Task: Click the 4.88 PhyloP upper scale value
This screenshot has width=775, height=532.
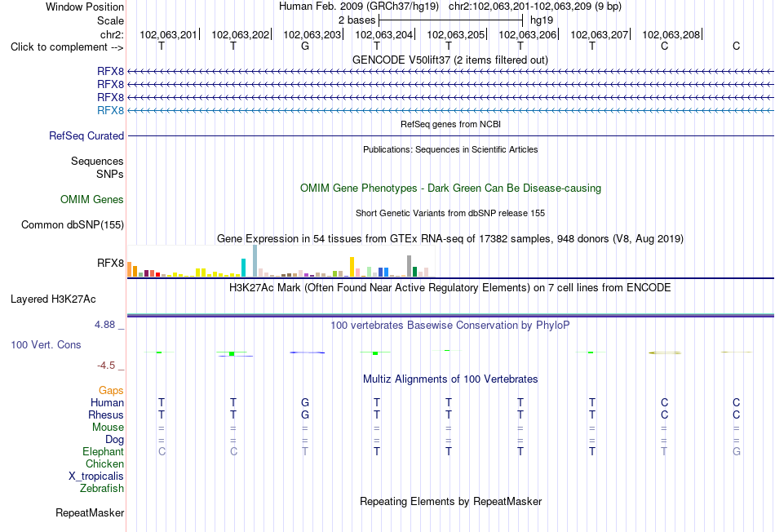Action: pyautogui.click(x=104, y=325)
